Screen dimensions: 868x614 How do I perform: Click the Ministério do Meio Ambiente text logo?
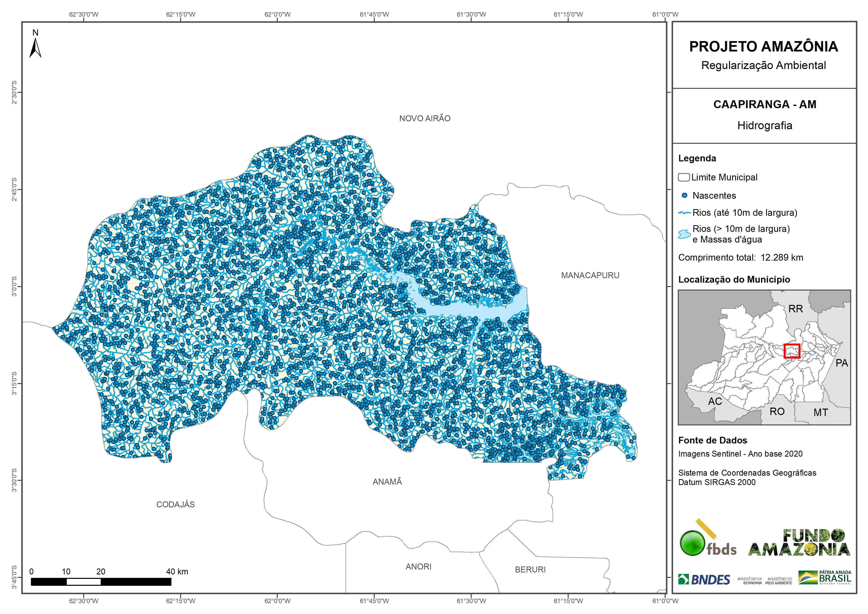(x=778, y=581)
